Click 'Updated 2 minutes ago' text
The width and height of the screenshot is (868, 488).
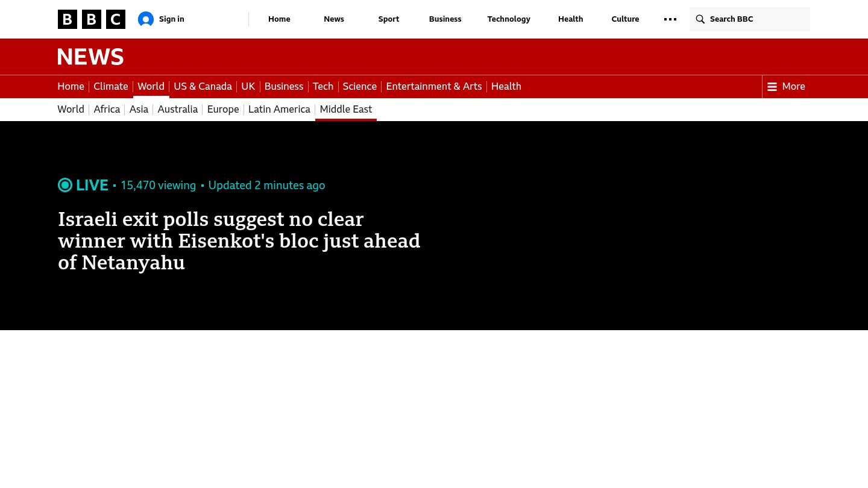[x=266, y=186]
